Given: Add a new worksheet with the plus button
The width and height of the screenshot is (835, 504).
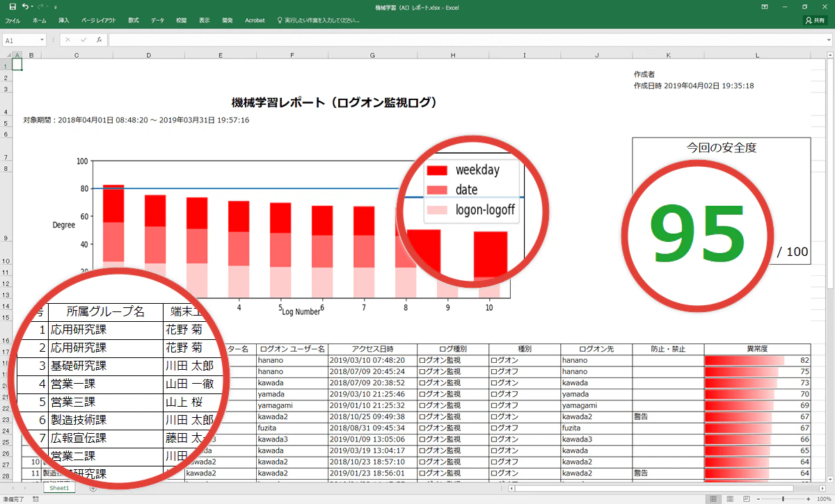Looking at the screenshot, I should coord(93,488).
